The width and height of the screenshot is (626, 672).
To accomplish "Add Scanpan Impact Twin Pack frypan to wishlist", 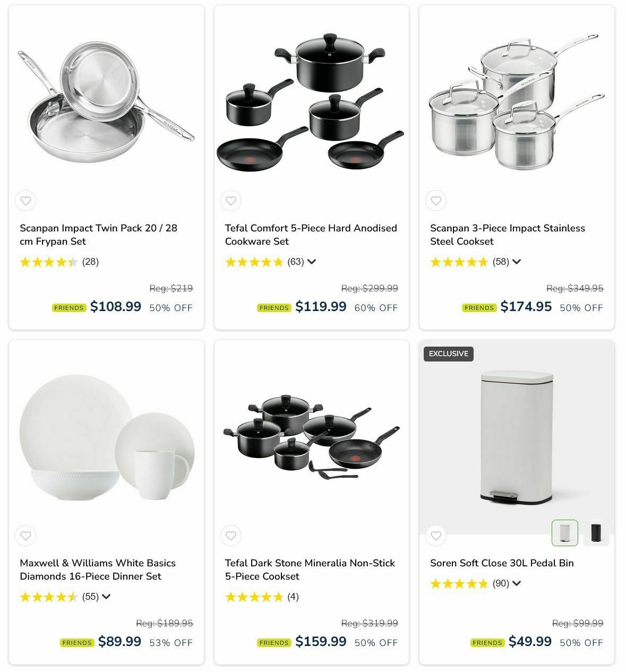I will [25, 201].
